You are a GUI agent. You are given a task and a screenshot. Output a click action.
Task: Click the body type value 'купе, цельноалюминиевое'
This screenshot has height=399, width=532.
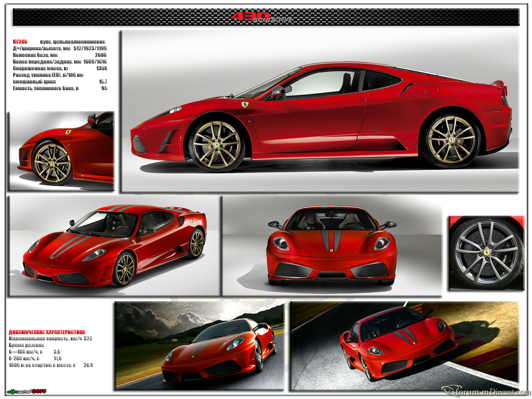click(73, 42)
